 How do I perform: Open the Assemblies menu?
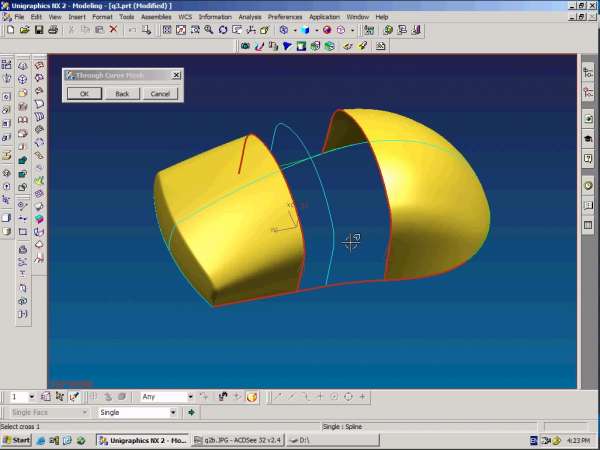pos(156,17)
